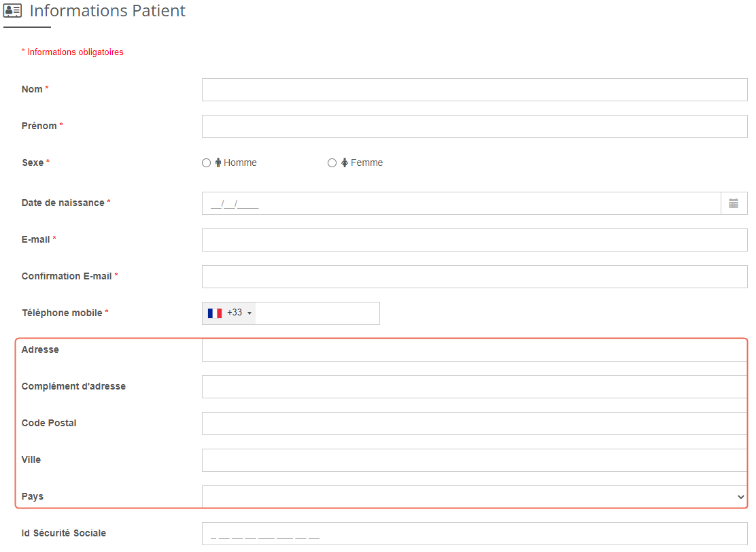756x552 pixels.
Task: Click the Code Postal input field
Action: pos(474,424)
